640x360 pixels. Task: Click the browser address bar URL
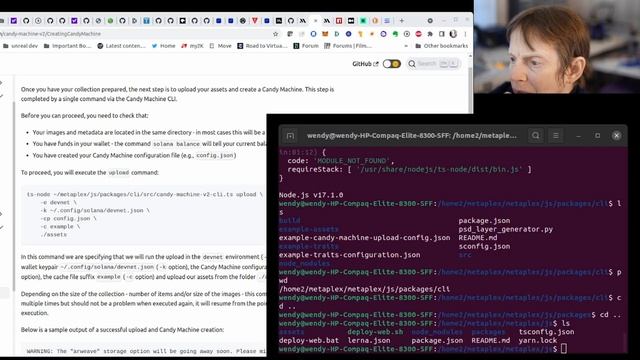coord(50,34)
